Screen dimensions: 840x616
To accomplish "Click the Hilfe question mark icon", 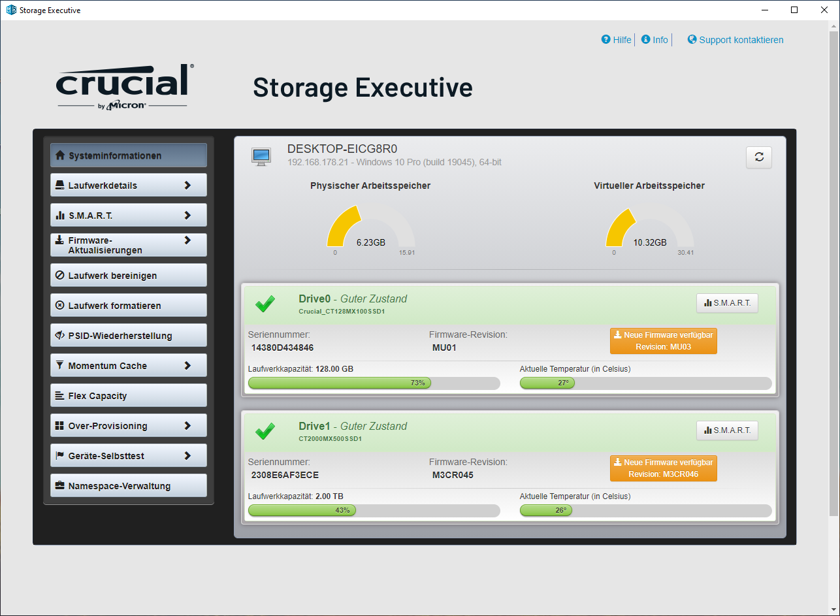I will (606, 40).
